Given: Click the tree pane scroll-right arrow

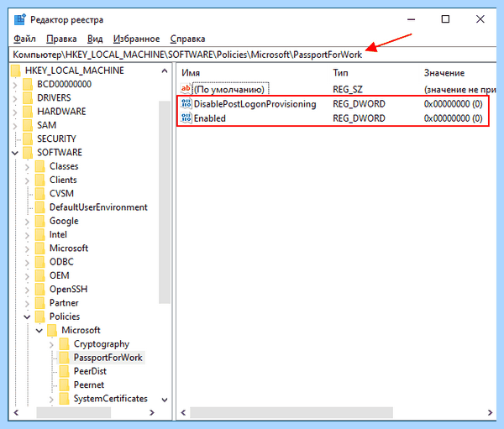Looking at the screenshot, I should tap(152, 412).
